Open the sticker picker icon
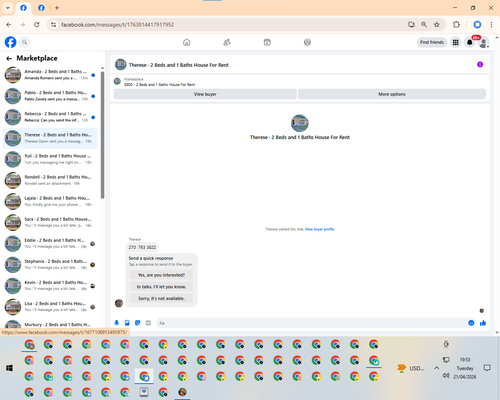 click(138, 323)
